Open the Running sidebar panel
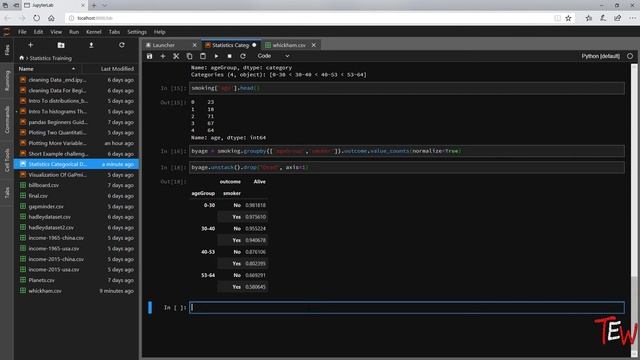640x360 pixels. 7,80
